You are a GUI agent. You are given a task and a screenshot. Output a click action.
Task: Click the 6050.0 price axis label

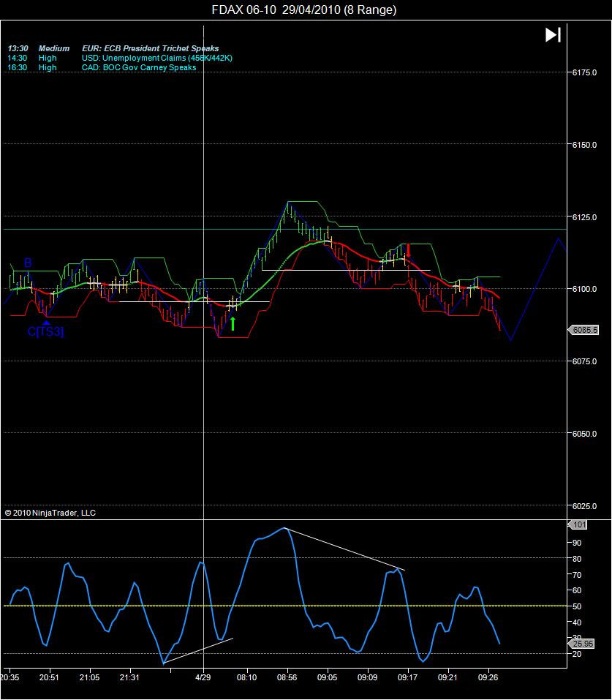click(584, 434)
